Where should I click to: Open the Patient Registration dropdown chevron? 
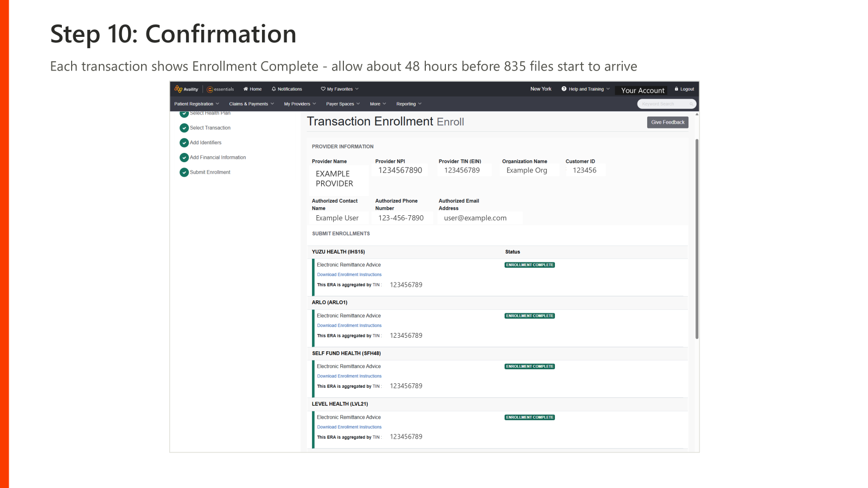coord(218,104)
